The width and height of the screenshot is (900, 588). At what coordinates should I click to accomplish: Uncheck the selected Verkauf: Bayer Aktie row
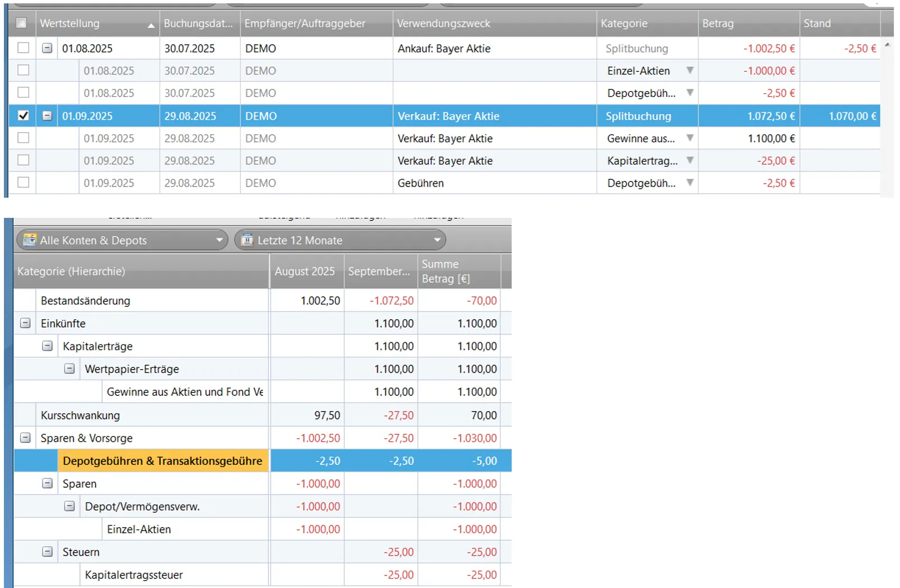pyautogui.click(x=23, y=115)
